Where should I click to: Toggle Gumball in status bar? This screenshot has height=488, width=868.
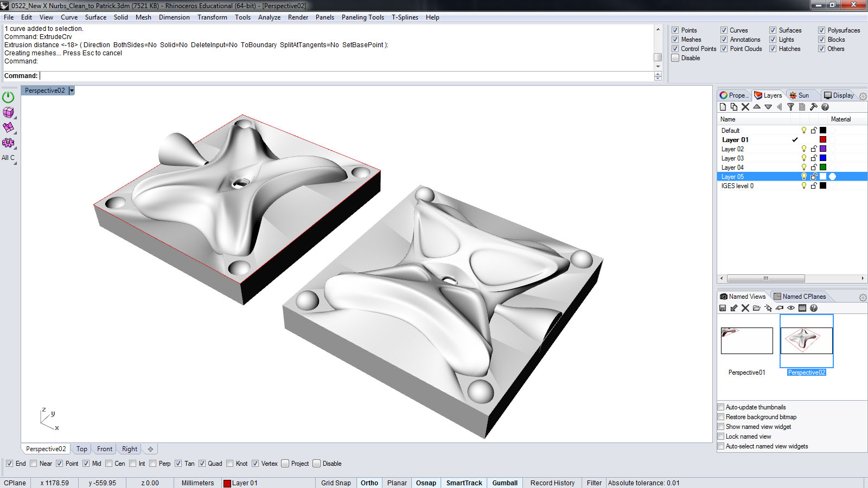pyautogui.click(x=505, y=483)
